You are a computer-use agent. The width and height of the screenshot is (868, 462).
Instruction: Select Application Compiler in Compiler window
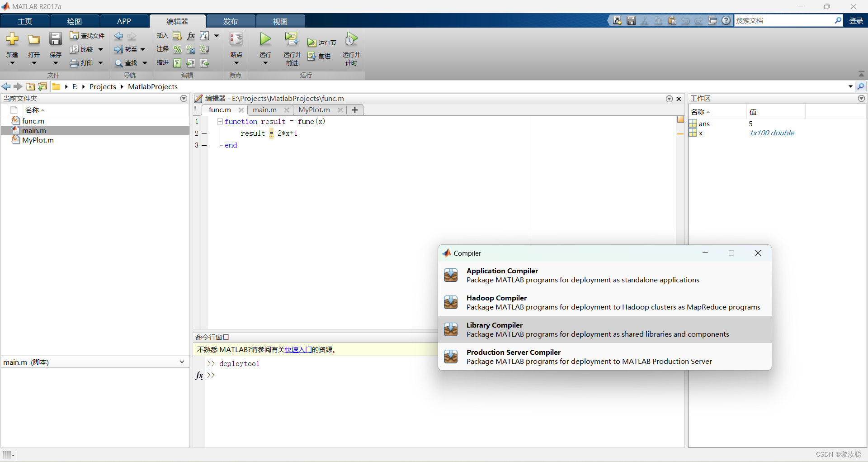click(x=605, y=275)
